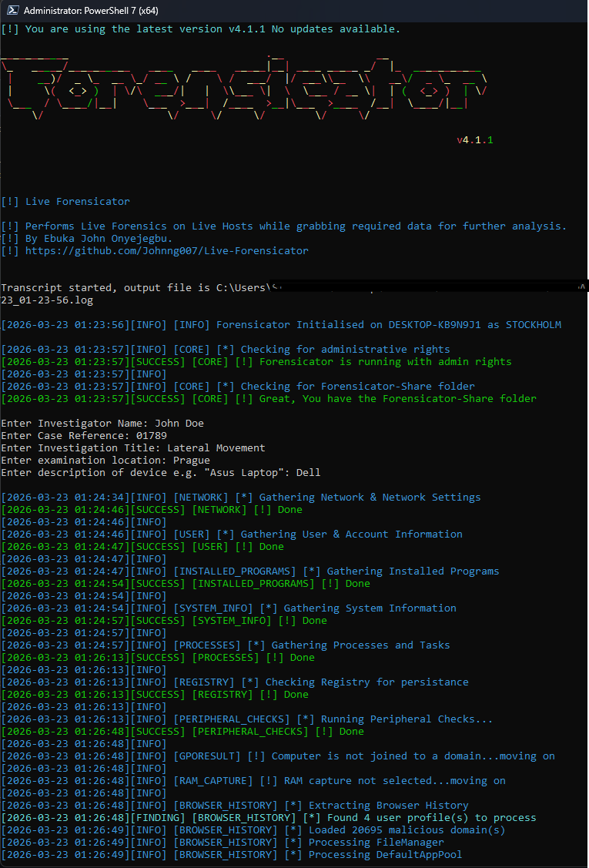Image resolution: width=589 pixels, height=868 pixels.
Task: Click 'Found 4 user profile(s) to process' finding
Action: pyautogui.click(x=269, y=818)
